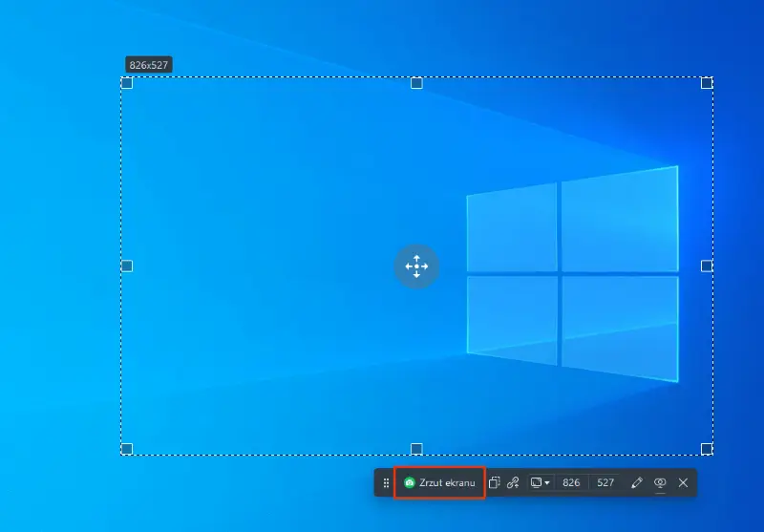Screen dimensions: 764x532
Task: Toggle the webcam overlay icon
Action: (x=660, y=483)
